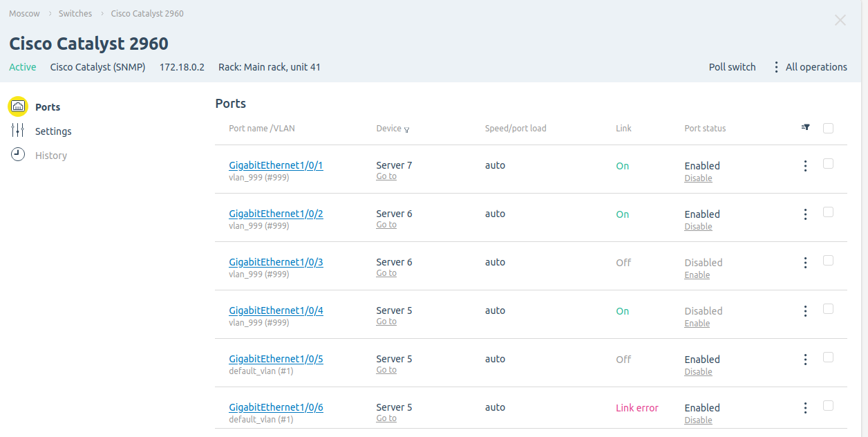Click the 172.18.0.2 IP address

click(x=182, y=67)
